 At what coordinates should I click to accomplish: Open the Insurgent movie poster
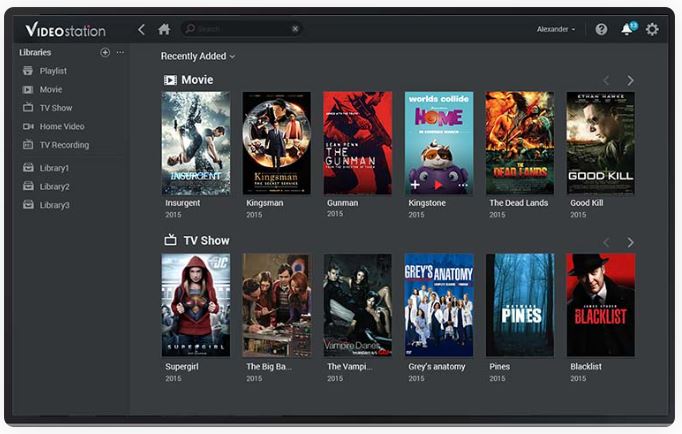pos(196,143)
